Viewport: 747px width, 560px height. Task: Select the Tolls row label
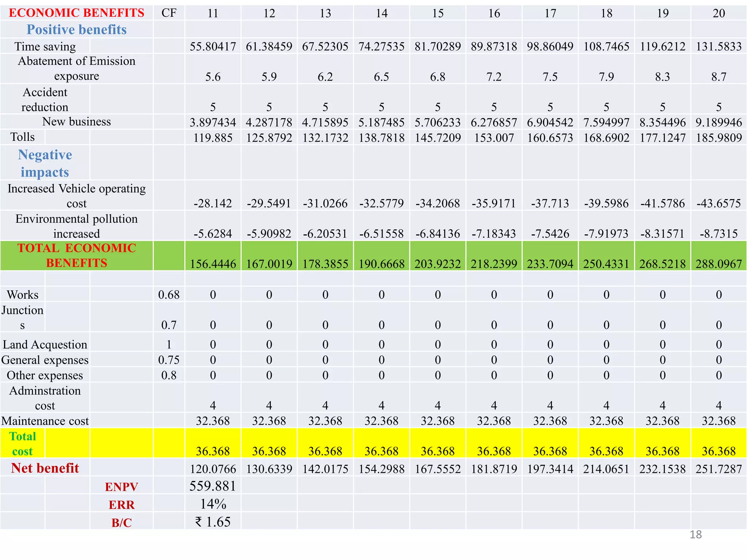(x=23, y=137)
